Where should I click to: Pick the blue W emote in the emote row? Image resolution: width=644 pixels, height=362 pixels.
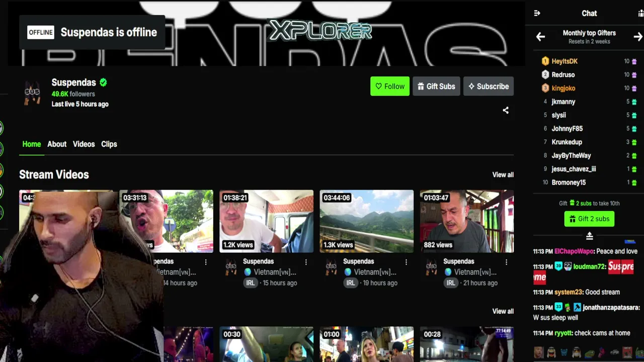(x=564, y=352)
